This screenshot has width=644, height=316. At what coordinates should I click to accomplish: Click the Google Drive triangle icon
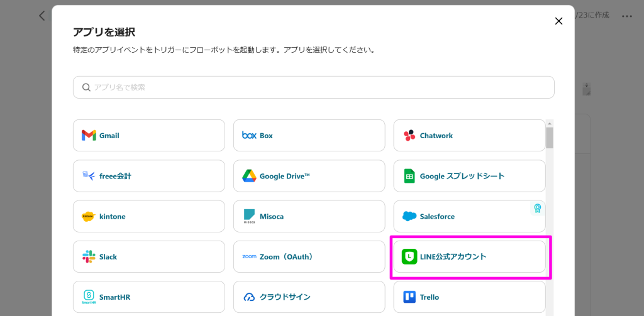(249, 176)
